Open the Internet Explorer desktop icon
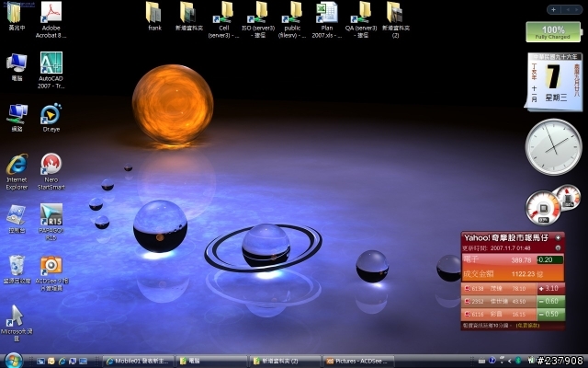The height and width of the screenshot is (368, 588). (x=17, y=172)
